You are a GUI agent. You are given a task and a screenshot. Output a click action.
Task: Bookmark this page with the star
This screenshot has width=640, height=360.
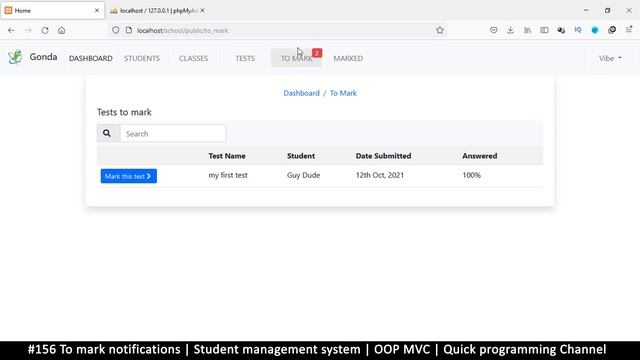click(440, 30)
